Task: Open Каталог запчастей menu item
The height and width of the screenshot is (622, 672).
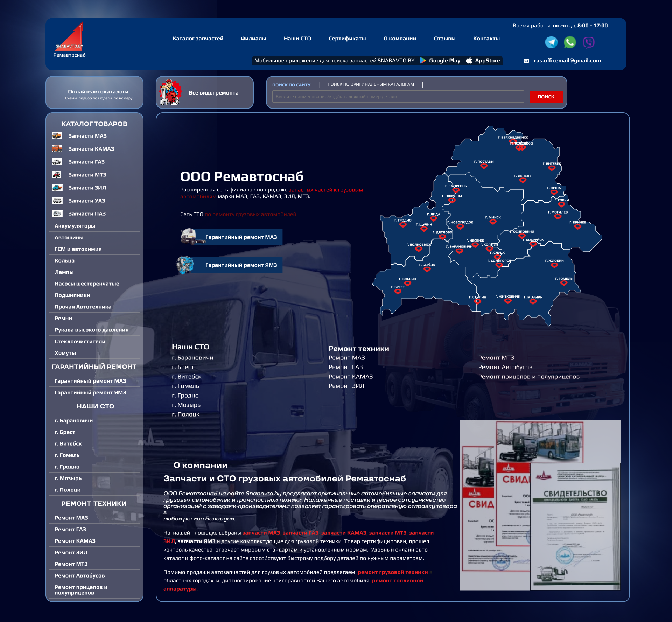Action: coord(198,39)
